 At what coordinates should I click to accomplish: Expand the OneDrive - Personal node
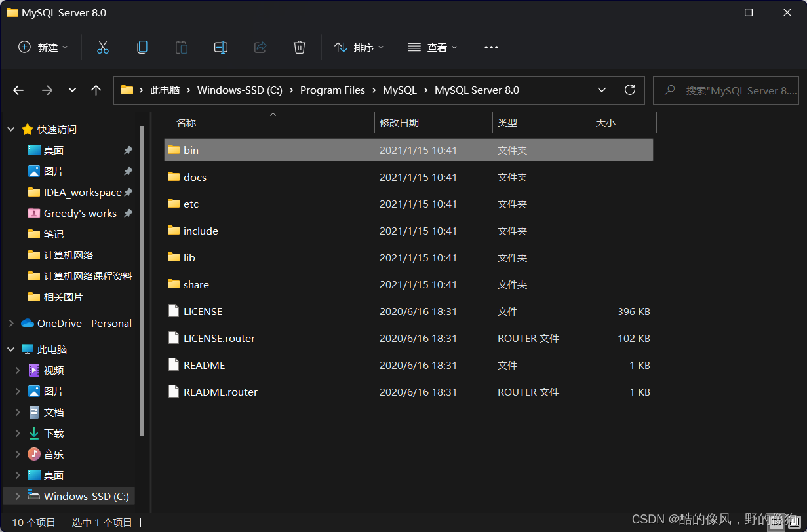11,323
